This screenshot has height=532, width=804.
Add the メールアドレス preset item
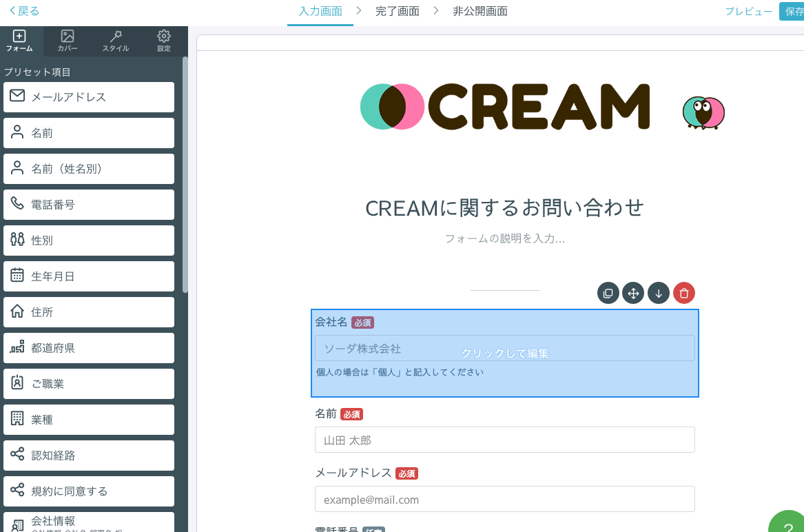(89, 97)
